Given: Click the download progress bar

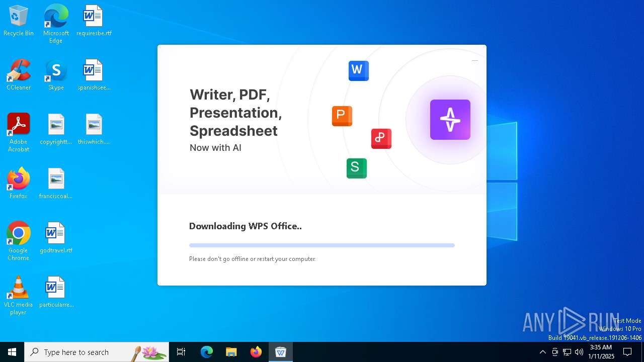Looking at the screenshot, I should point(322,245).
